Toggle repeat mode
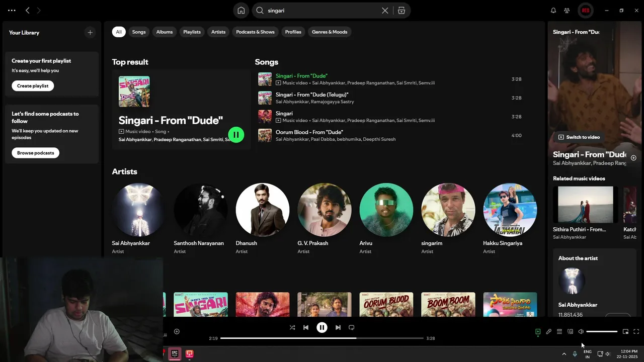 coord(352,327)
